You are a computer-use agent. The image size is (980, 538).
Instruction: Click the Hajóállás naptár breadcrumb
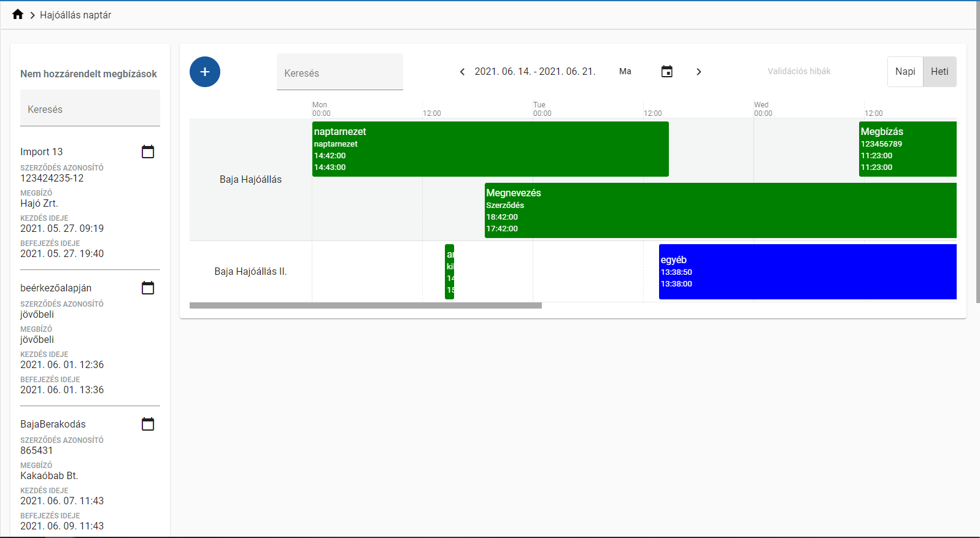click(75, 15)
